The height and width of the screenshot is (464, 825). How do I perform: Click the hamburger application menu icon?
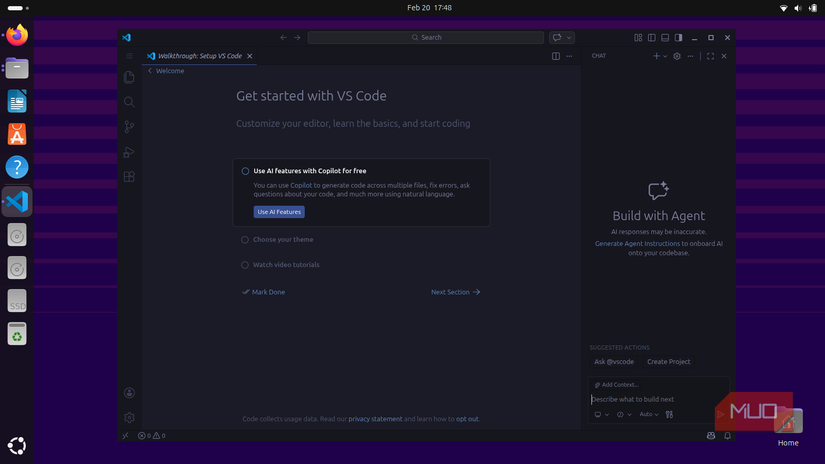129,56
